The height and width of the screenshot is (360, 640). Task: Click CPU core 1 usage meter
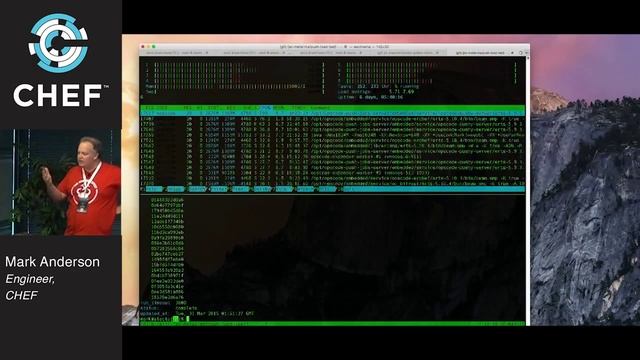[235, 65]
